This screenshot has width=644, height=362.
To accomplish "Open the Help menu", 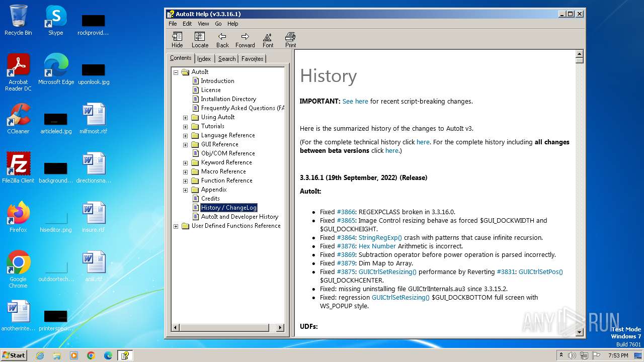I will 232,24.
